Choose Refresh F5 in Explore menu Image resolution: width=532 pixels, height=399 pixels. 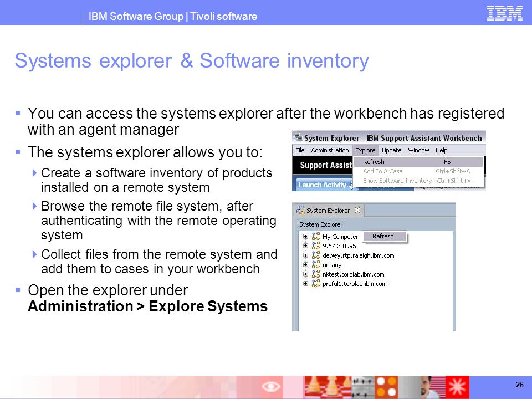click(418, 162)
